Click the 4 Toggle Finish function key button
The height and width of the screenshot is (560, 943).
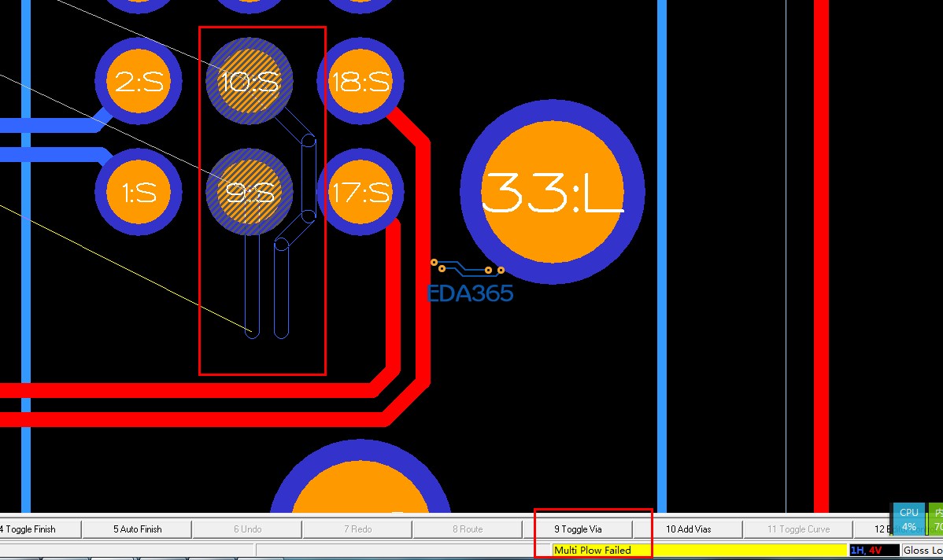point(40,529)
